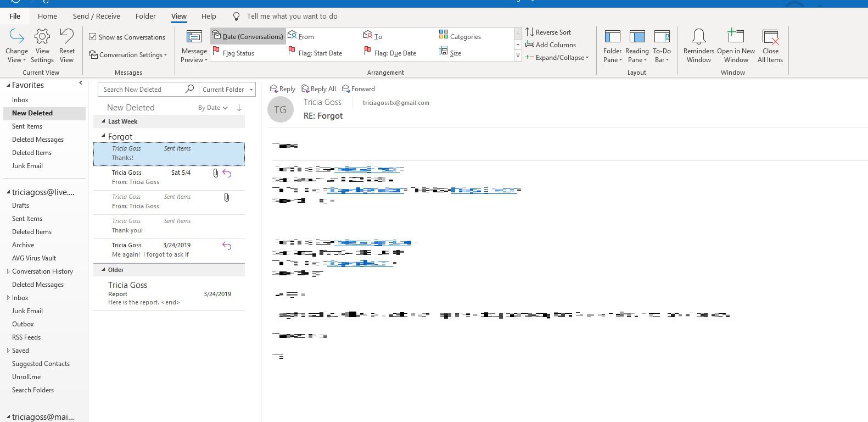Arrange messages by From
This screenshot has height=422, width=868.
(x=301, y=36)
